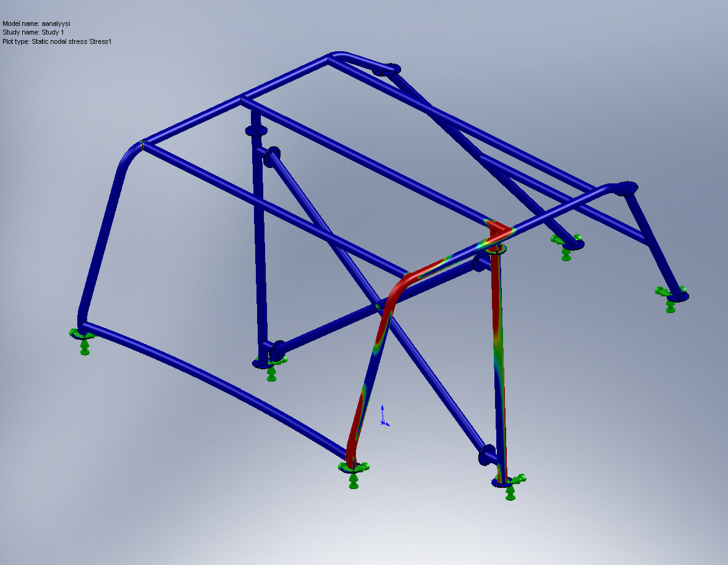Select green fixture under rear-left vertical post
728x565 pixels.
point(271,369)
